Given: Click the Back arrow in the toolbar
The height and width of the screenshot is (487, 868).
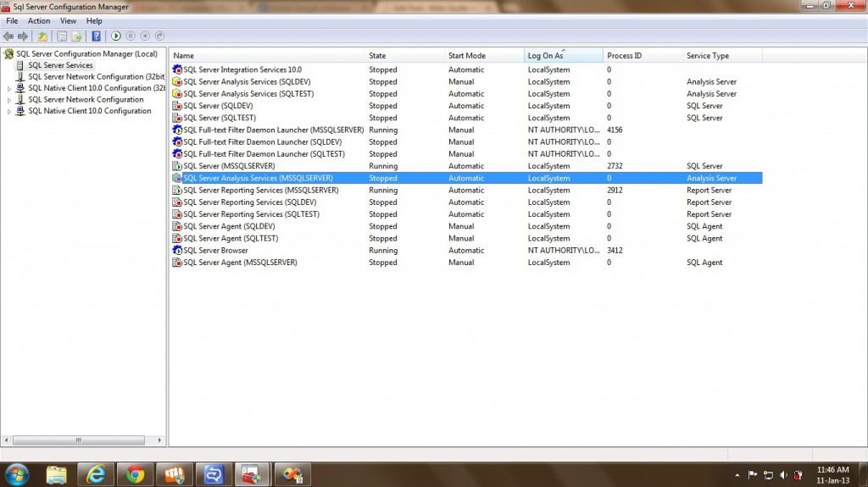Looking at the screenshot, I should [8, 36].
